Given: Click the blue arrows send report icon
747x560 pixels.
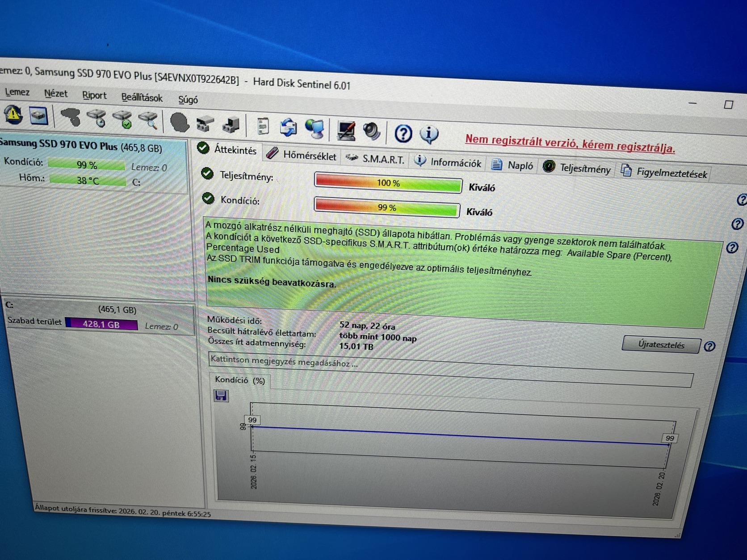Looking at the screenshot, I should coord(289,127).
